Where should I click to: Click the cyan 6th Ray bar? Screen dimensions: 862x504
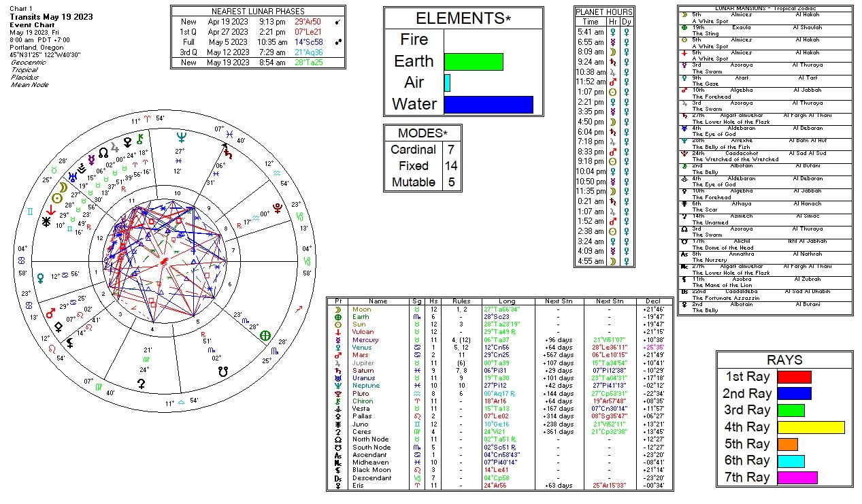pos(791,460)
